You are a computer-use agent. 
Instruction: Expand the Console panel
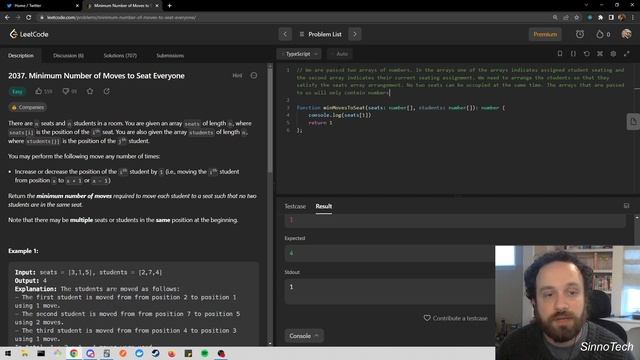click(304, 336)
